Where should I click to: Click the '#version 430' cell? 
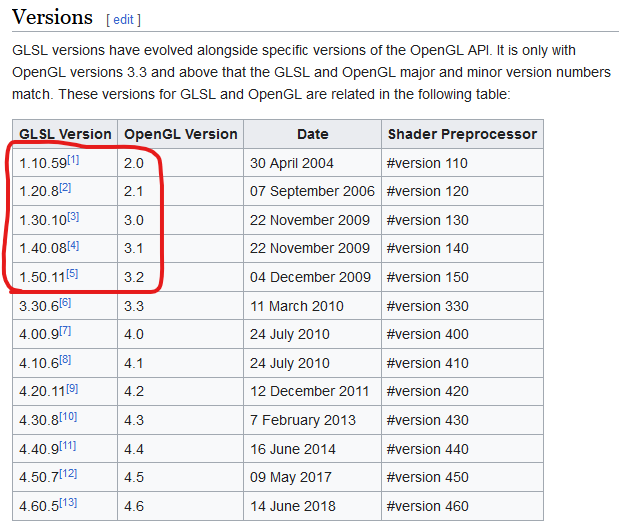click(462, 420)
